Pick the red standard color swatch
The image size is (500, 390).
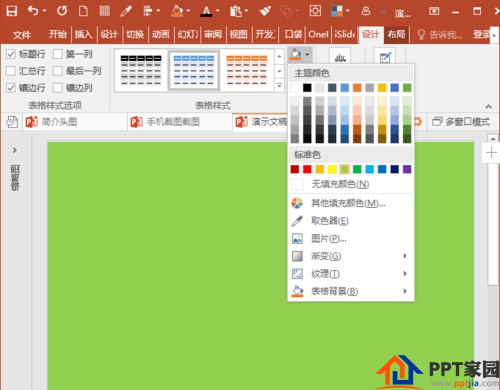(x=307, y=169)
